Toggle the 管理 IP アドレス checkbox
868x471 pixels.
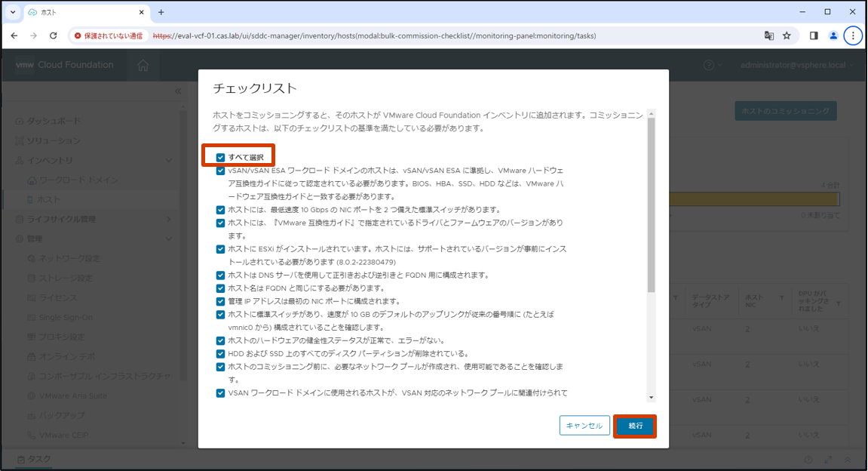220,301
